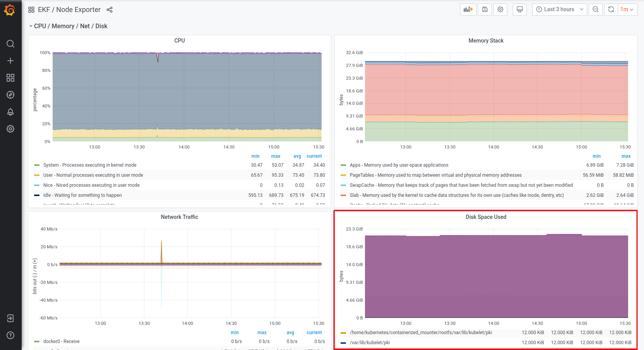Open the CPU panel title menu

pos(180,41)
